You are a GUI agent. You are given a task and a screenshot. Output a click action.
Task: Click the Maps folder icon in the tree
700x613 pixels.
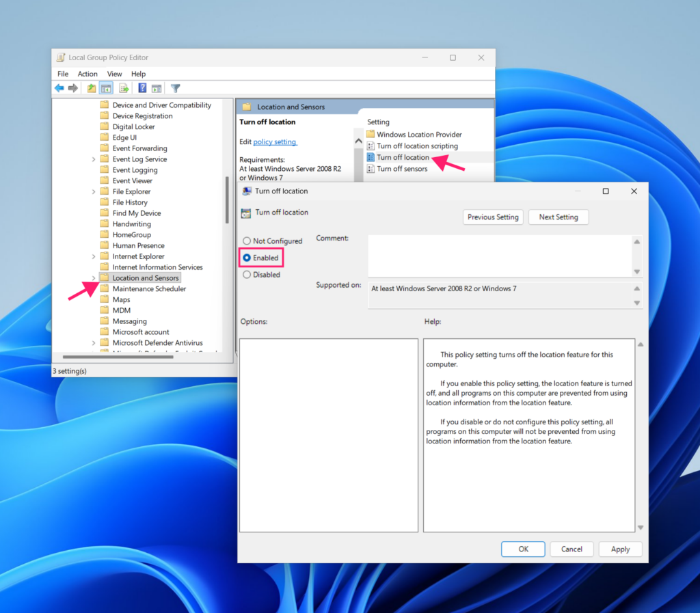(x=105, y=299)
